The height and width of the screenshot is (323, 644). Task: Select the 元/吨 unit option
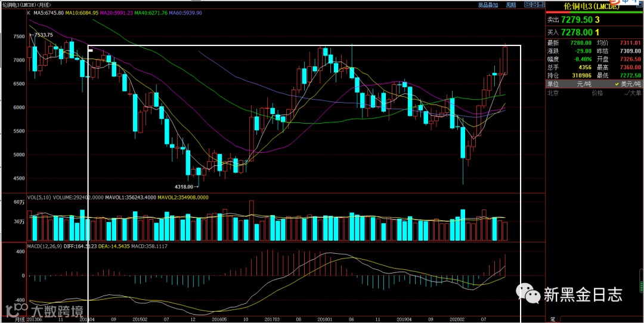[584, 84]
